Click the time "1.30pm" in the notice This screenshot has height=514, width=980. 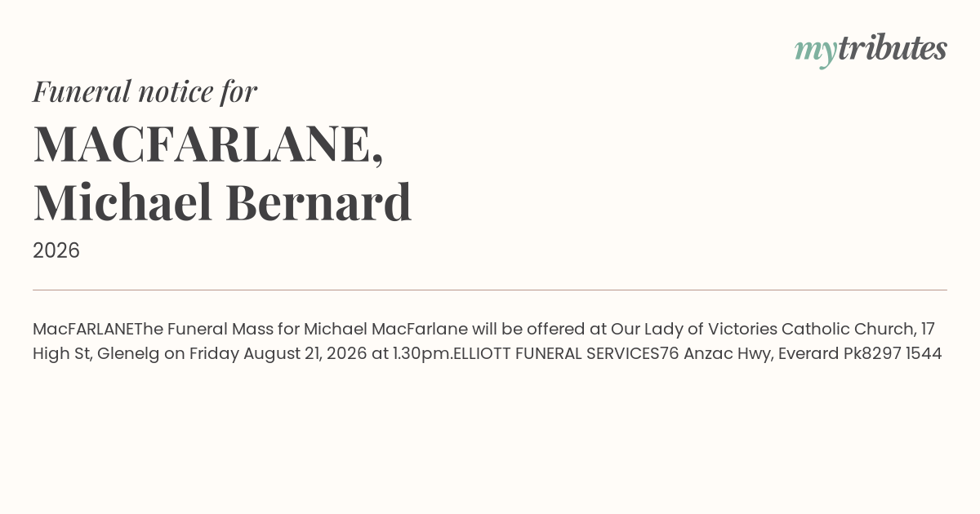(x=421, y=353)
